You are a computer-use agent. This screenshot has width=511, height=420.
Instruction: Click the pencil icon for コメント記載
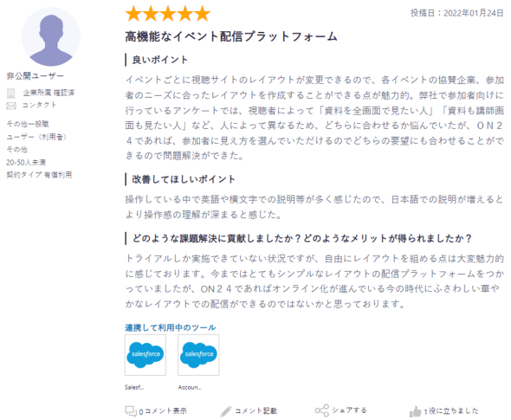click(225, 411)
